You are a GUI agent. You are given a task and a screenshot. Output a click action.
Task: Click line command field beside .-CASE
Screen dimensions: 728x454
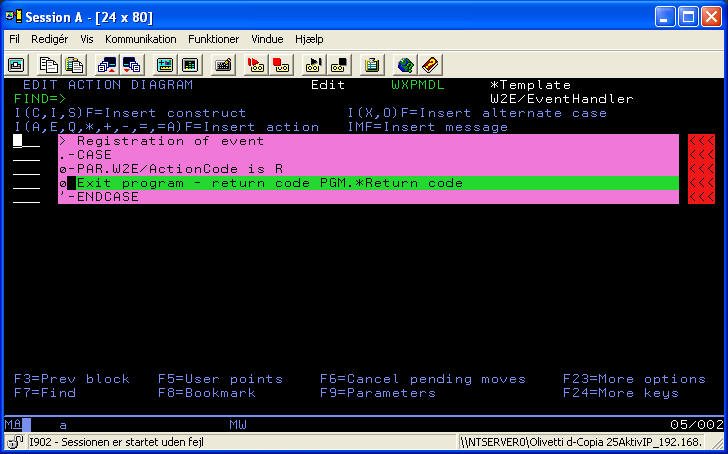click(26, 155)
